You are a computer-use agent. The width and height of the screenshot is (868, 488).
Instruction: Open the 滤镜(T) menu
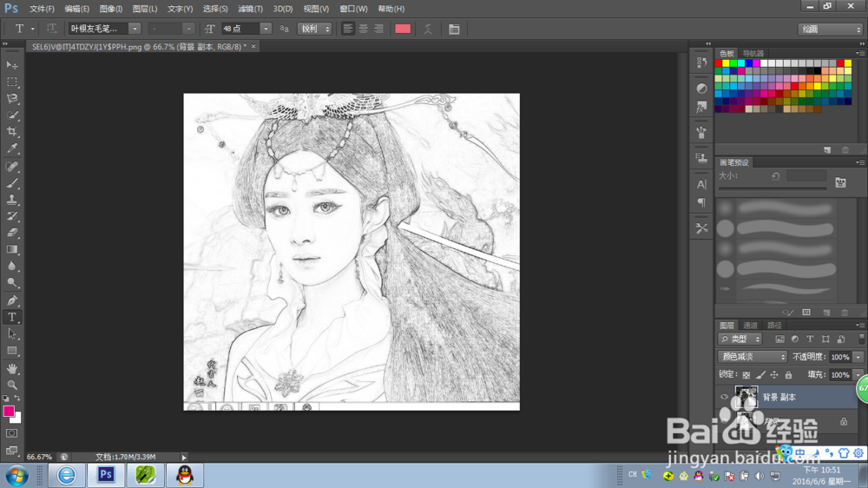tap(250, 9)
